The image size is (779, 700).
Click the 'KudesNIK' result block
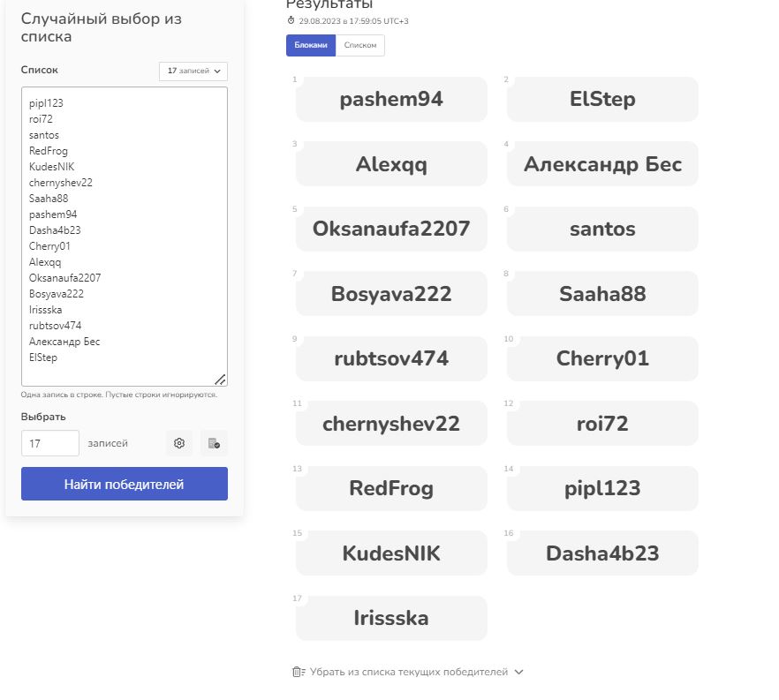391,553
